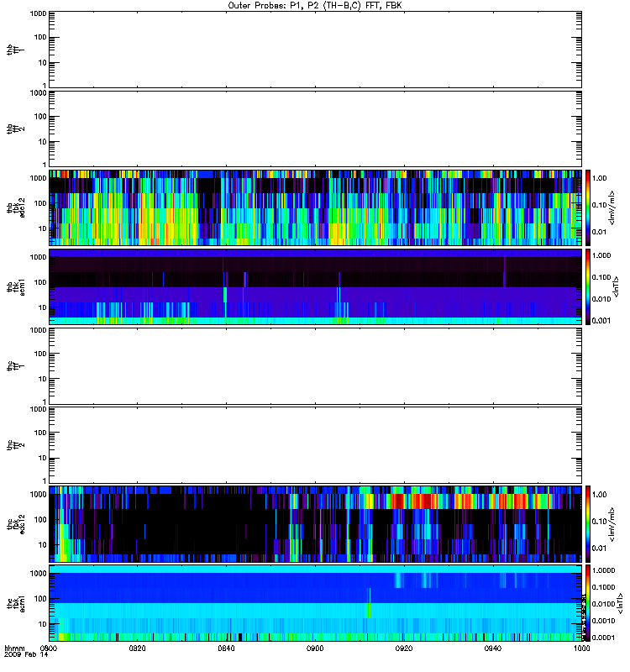
Task: Click the plot title 'Outer Probes: P1, P2 (TH-B,C) FFT, FBK'
Action: pos(315,6)
